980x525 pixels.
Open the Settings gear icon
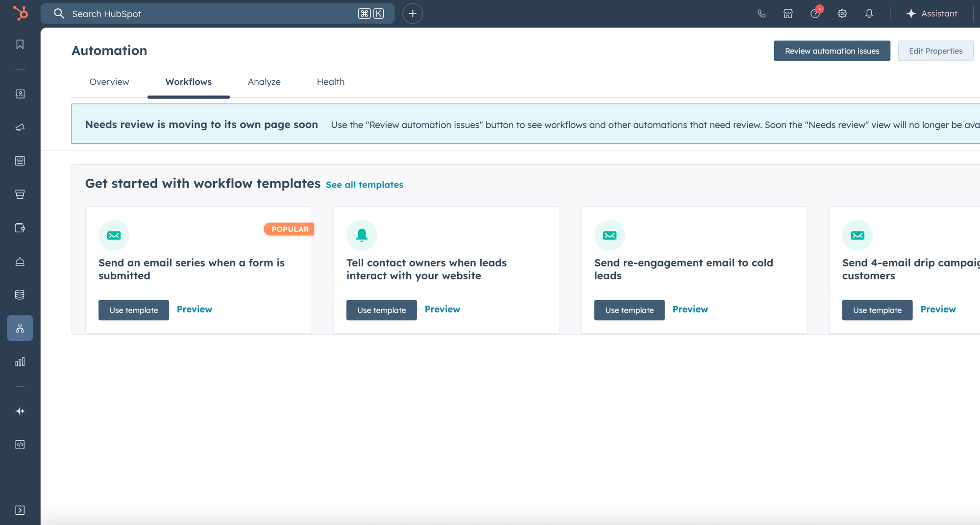click(842, 14)
